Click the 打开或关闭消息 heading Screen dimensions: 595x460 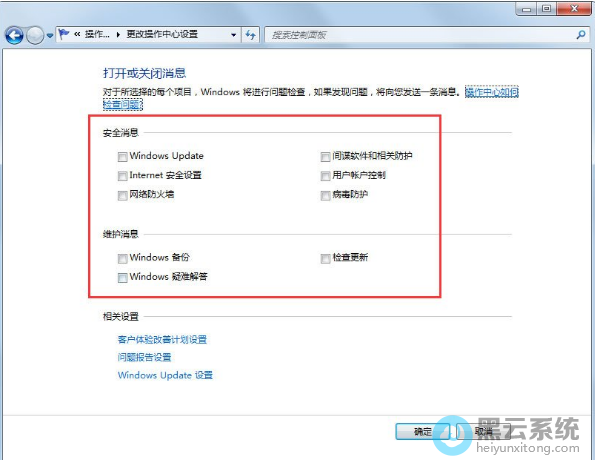click(x=144, y=73)
